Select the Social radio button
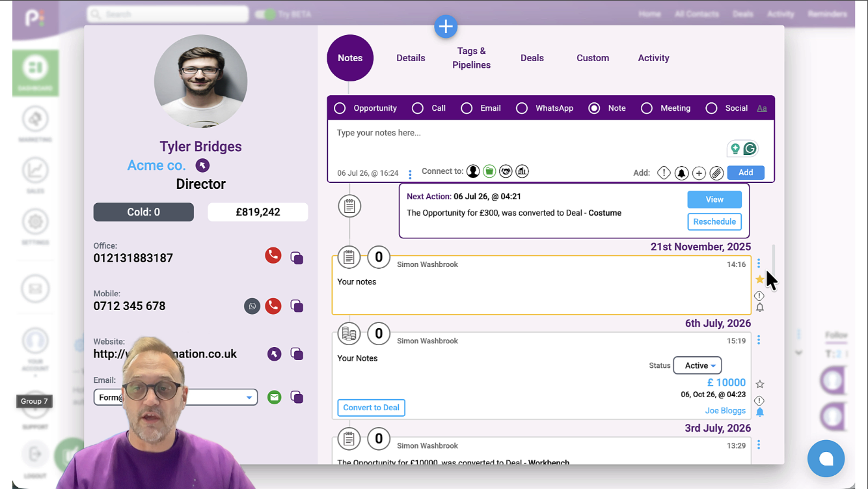This screenshot has height=489, width=868. (711, 108)
